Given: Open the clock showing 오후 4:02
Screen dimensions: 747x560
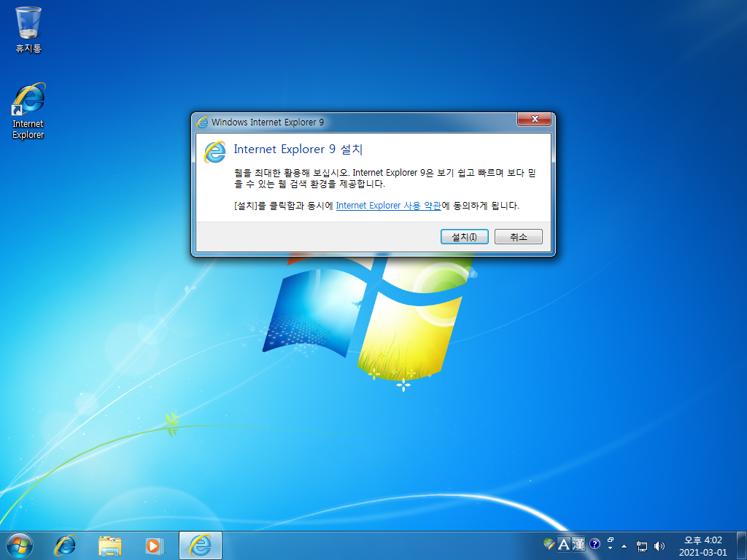Looking at the screenshot, I should 703,546.
